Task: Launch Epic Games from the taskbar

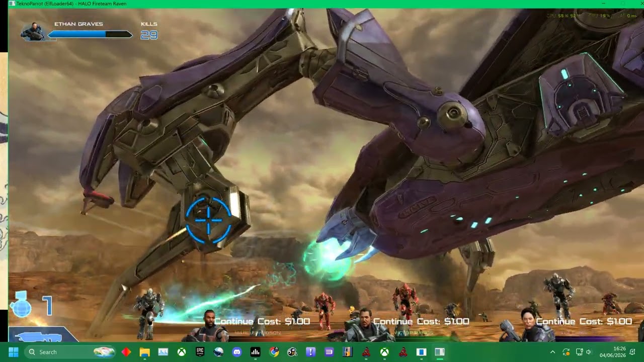Action: point(200,352)
